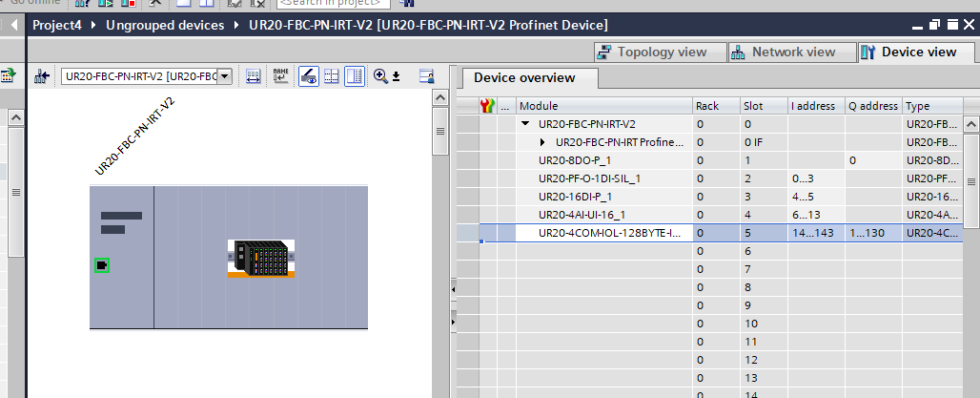
Task: Click the Rack column header
Action: pos(716,106)
